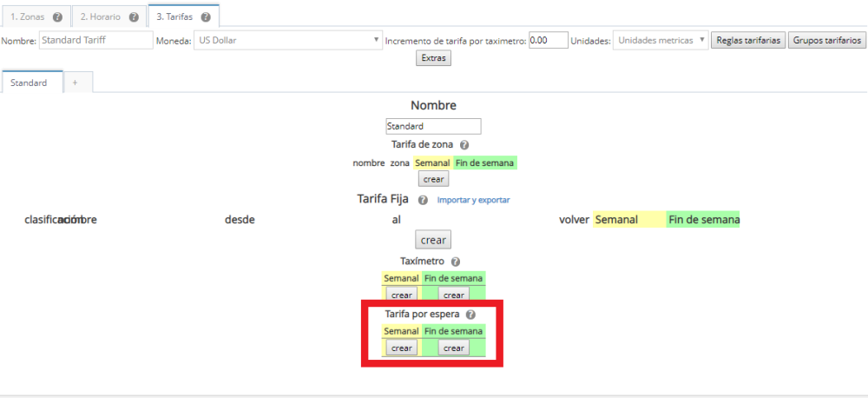Click help icon next to Zonas tab
This screenshot has height=398, width=868.
57,17
